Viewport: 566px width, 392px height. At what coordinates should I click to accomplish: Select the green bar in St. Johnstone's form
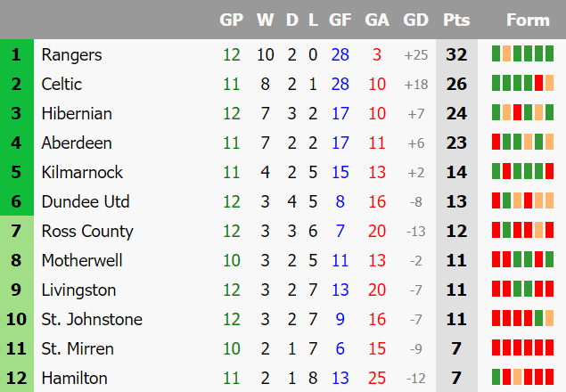[x=538, y=318]
